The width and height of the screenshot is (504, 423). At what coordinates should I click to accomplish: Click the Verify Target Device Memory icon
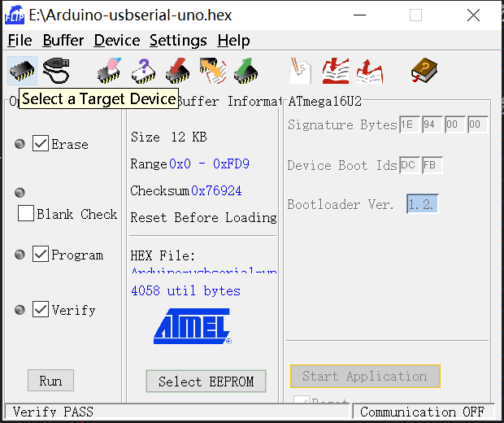[212, 71]
